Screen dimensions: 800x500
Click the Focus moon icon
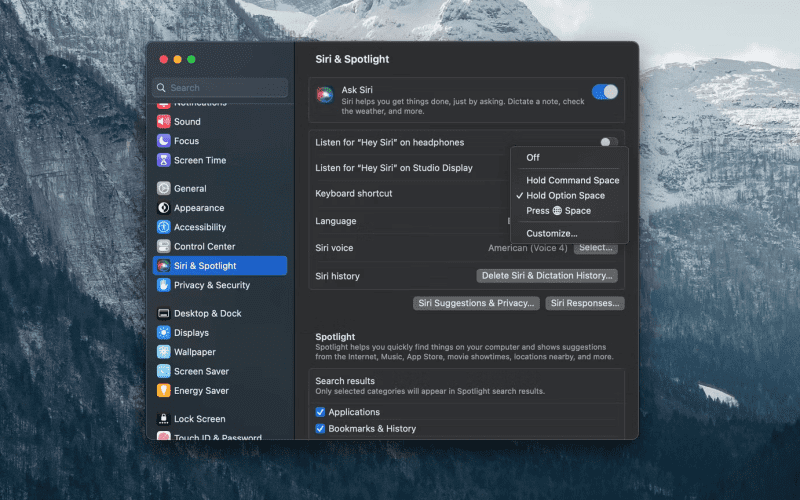[163, 141]
